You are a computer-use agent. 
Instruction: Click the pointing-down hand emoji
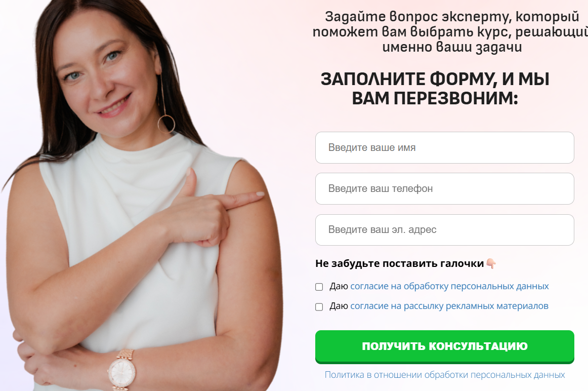[x=491, y=264]
